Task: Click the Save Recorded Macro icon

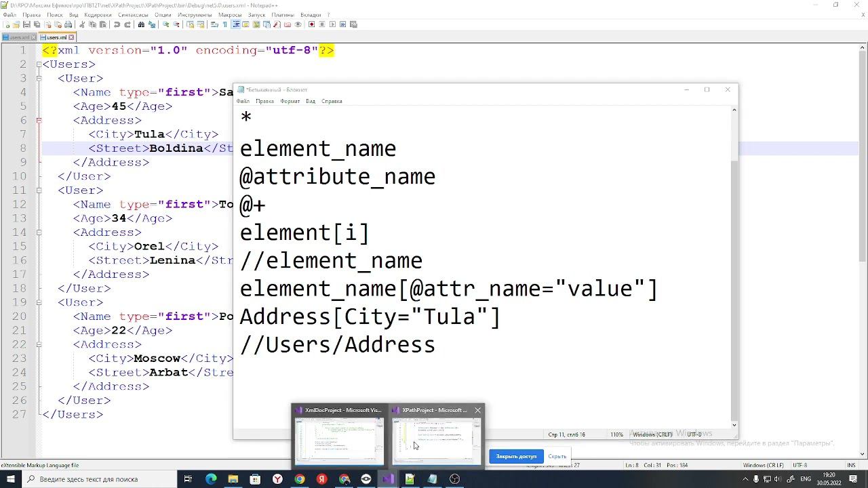Action: pos(353,24)
